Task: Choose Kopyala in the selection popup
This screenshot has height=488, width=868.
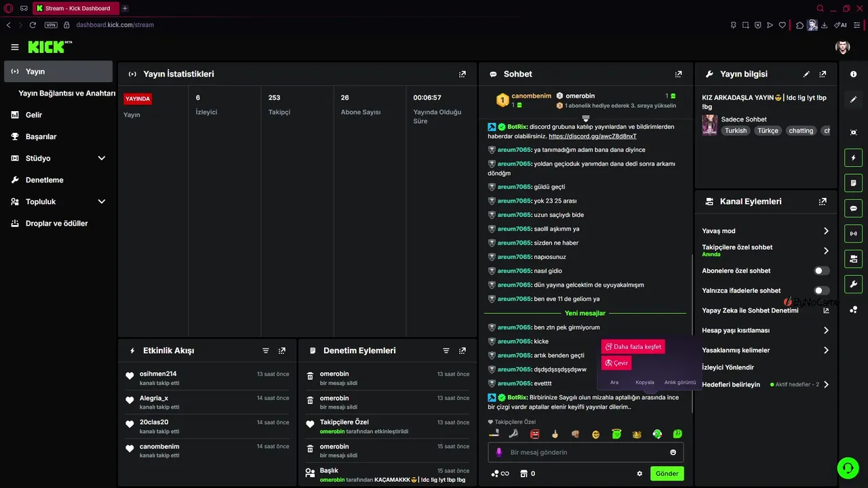Action: [645, 382]
